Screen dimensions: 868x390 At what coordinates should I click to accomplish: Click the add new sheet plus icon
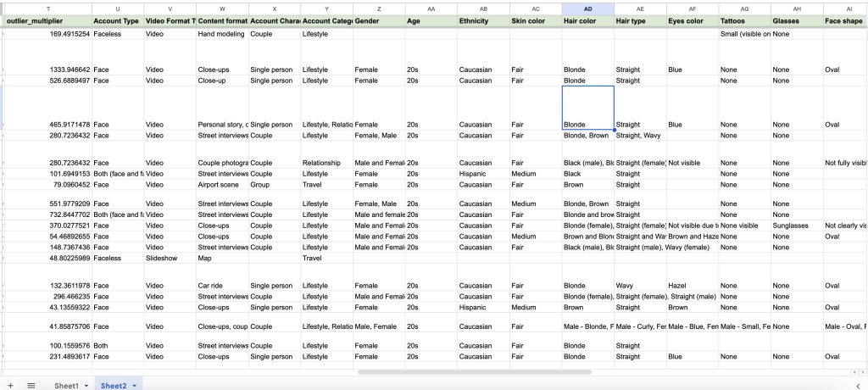[11, 385]
